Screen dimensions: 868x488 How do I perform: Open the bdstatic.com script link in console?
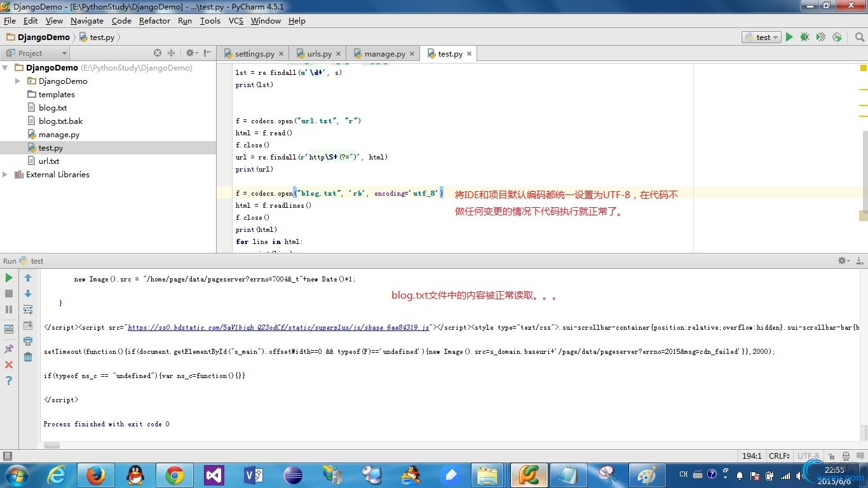pos(278,328)
